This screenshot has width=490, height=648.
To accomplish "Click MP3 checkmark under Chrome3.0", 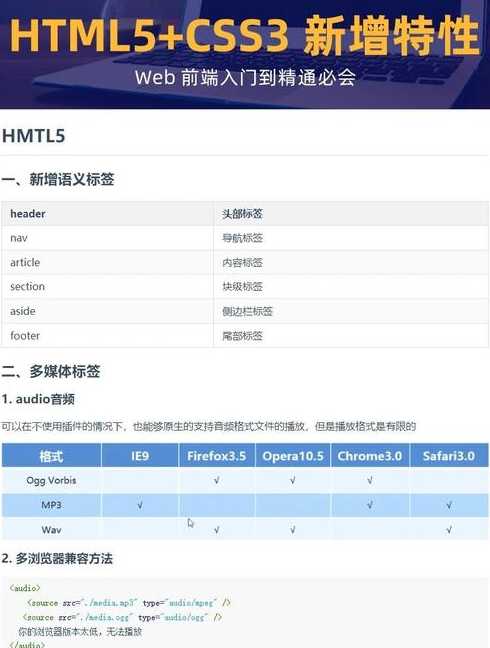I will click(370, 505).
